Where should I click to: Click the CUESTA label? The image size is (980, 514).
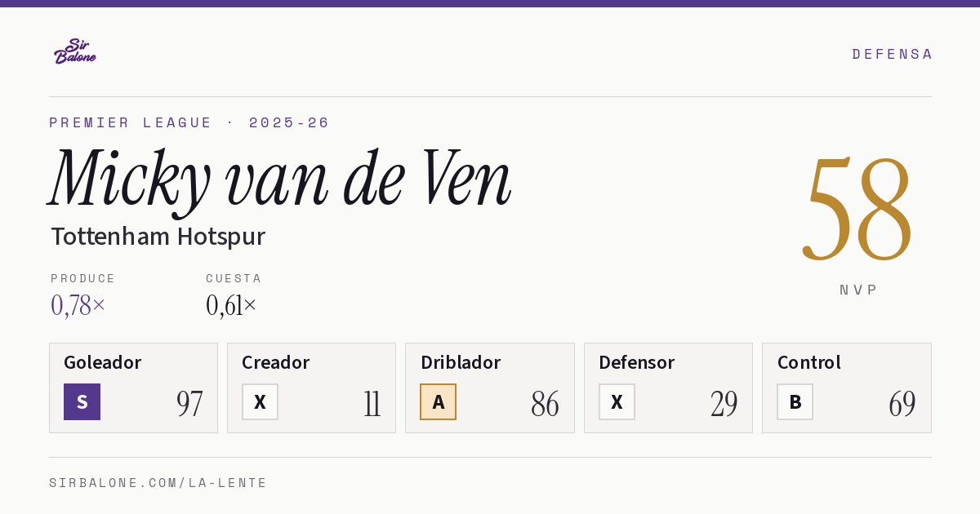click(234, 278)
